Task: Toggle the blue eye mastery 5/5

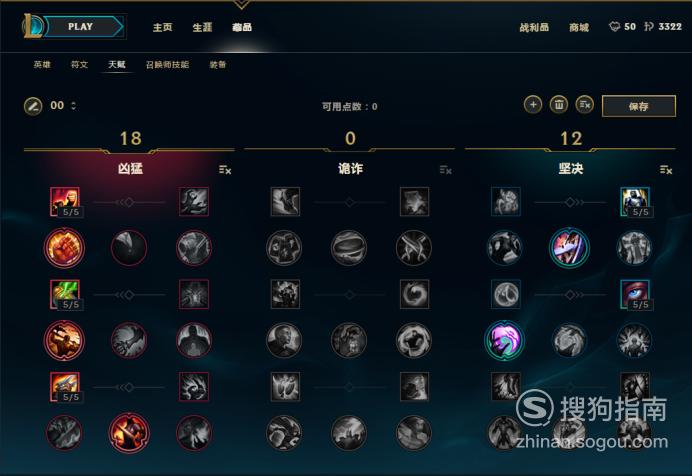Action: coord(635,294)
